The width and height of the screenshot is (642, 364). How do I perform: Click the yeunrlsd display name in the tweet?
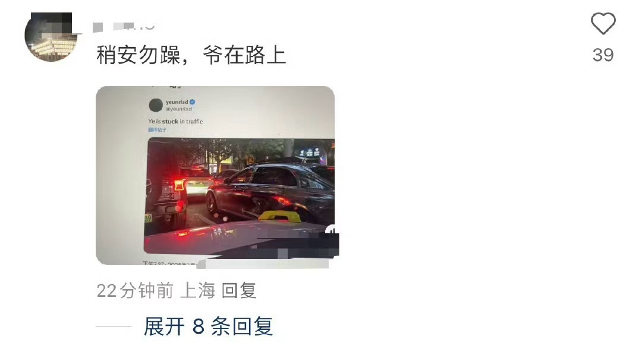click(177, 102)
